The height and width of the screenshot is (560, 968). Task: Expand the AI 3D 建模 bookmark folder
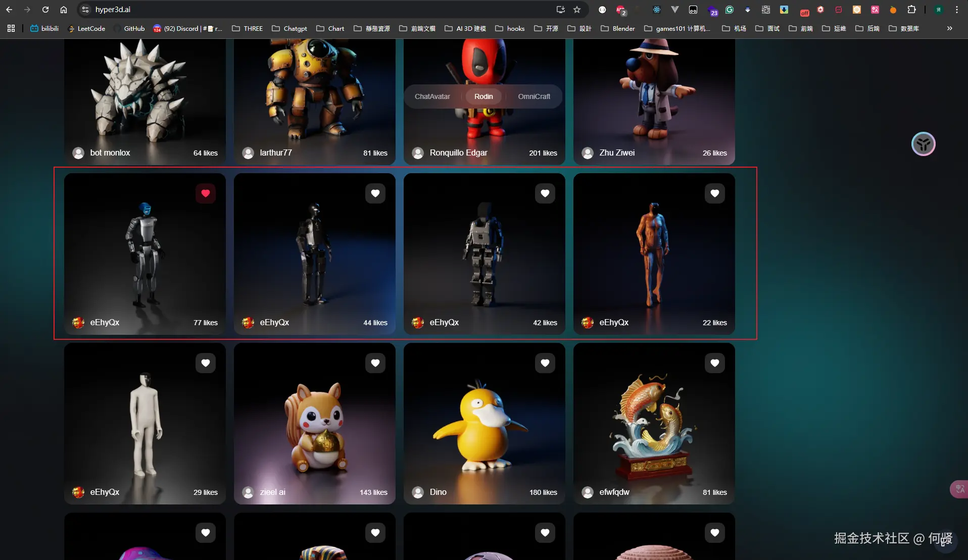465,28
